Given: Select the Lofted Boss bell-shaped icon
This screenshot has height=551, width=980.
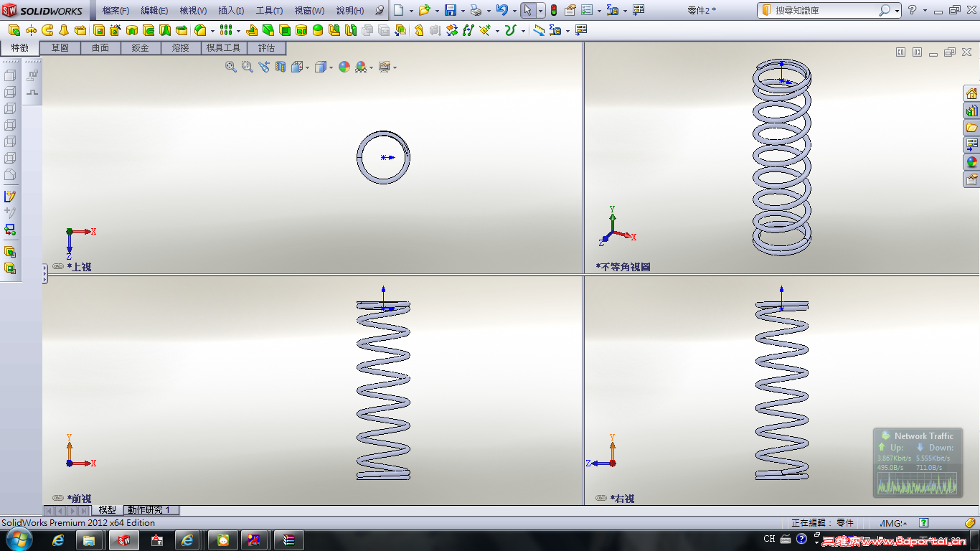Looking at the screenshot, I should click(x=64, y=30).
